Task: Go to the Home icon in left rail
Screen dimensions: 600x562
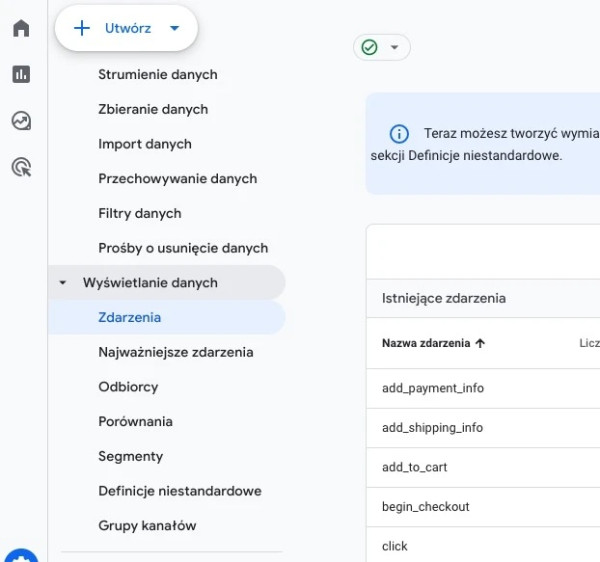Action: click(x=21, y=28)
